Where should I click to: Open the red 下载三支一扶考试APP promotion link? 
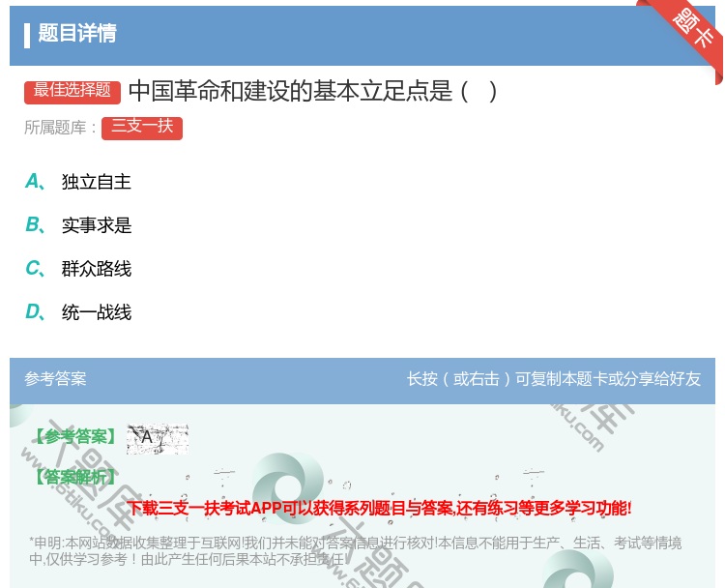[x=379, y=508]
